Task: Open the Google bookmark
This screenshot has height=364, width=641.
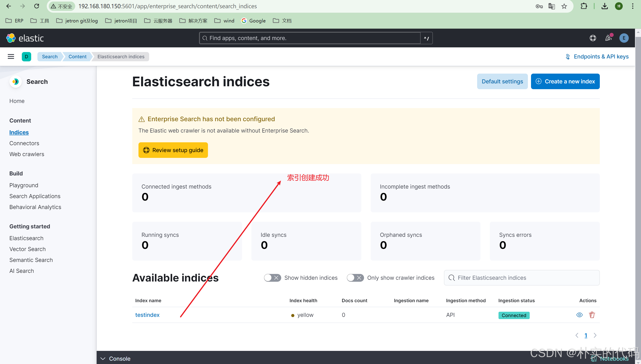Action: pyautogui.click(x=253, y=21)
